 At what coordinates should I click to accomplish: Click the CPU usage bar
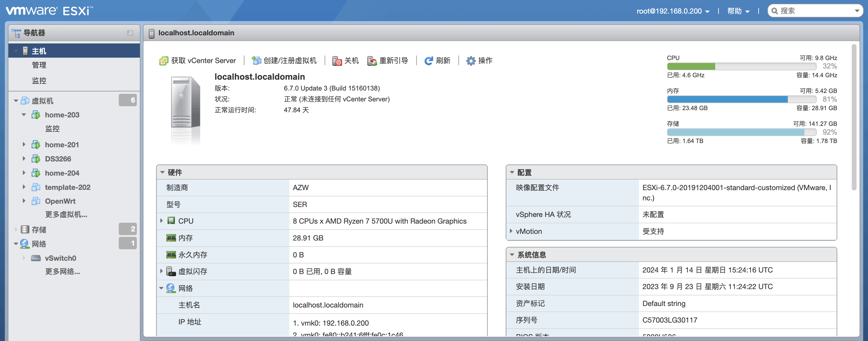pyautogui.click(x=742, y=66)
